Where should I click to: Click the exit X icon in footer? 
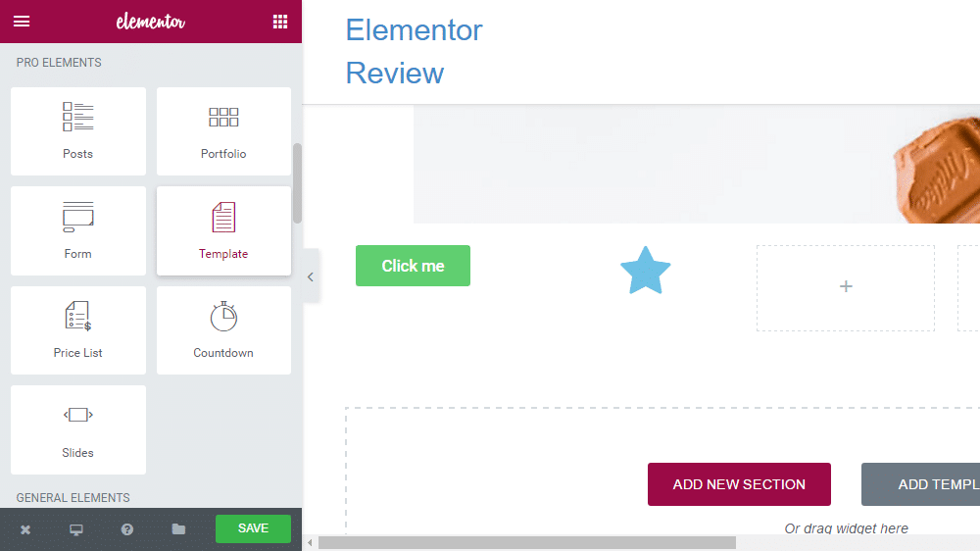[x=25, y=529]
